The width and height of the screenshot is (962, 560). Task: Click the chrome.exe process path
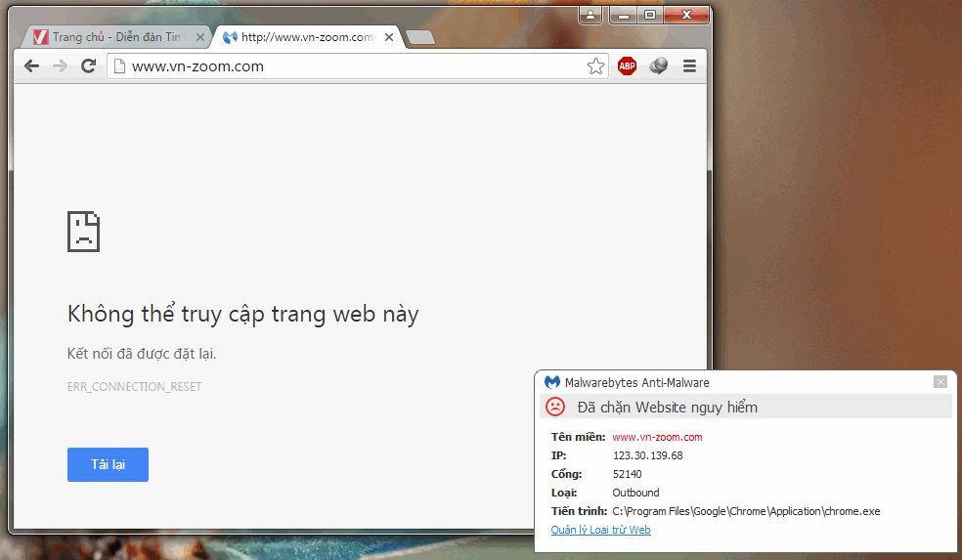coord(746,511)
